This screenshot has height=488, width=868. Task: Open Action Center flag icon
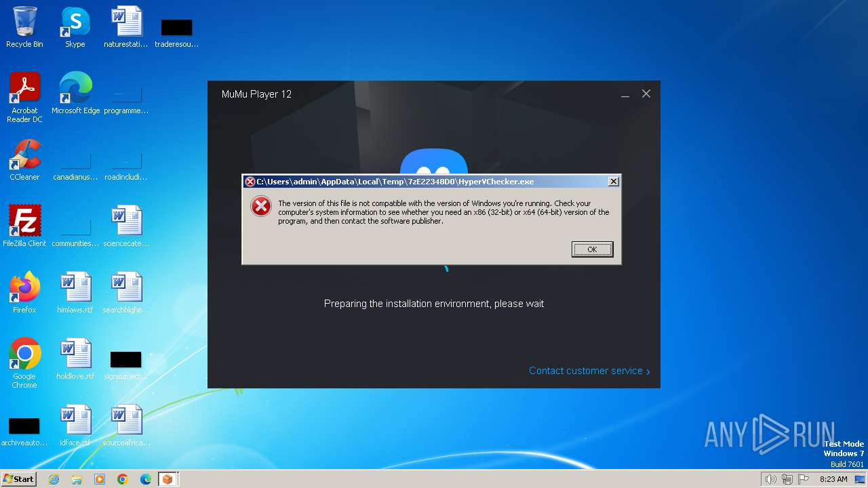pyautogui.click(x=804, y=479)
